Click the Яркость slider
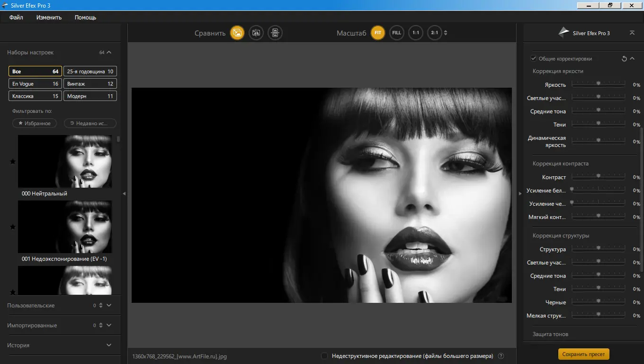 [x=598, y=85]
